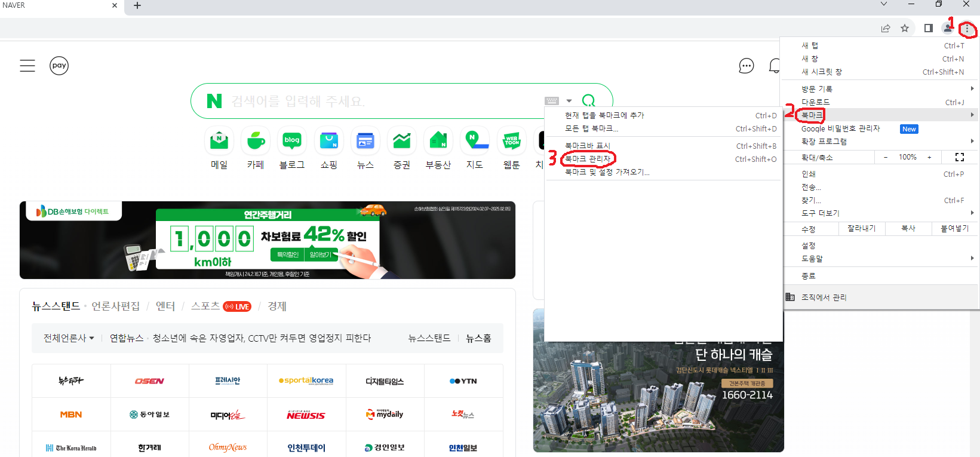Open the DB손해보험 ad banner
980x457 pixels.
[x=268, y=240]
